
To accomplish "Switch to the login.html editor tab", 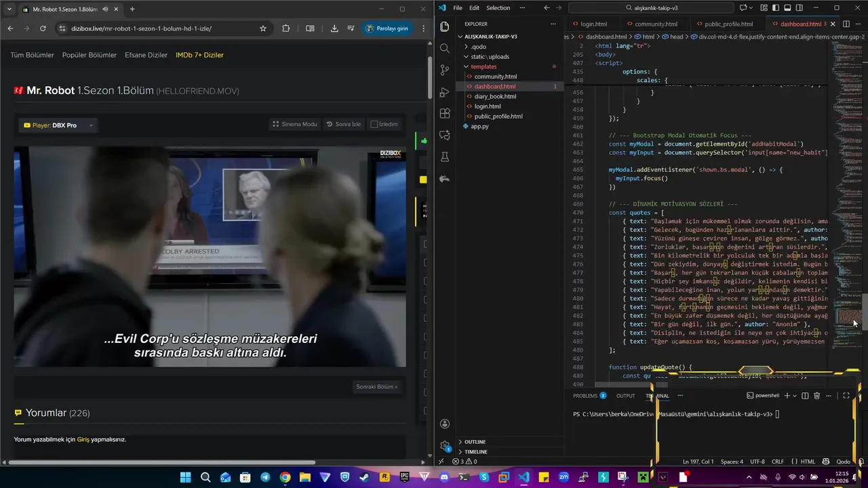I will (593, 24).
